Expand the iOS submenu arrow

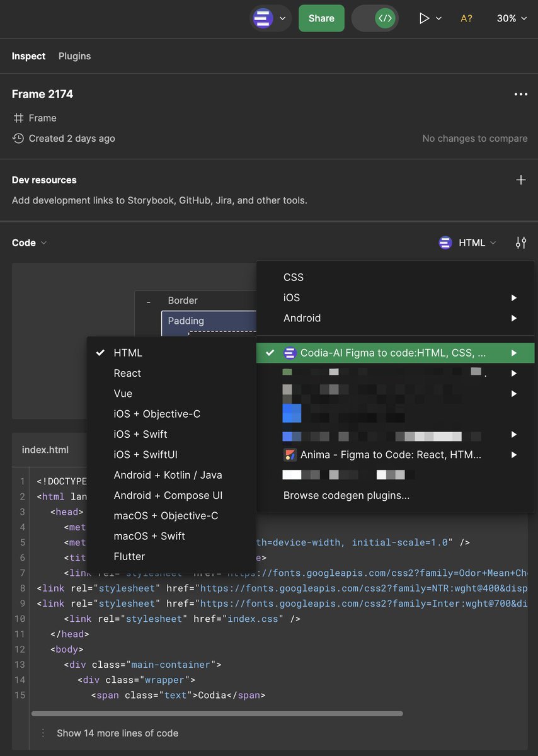pos(514,298)
